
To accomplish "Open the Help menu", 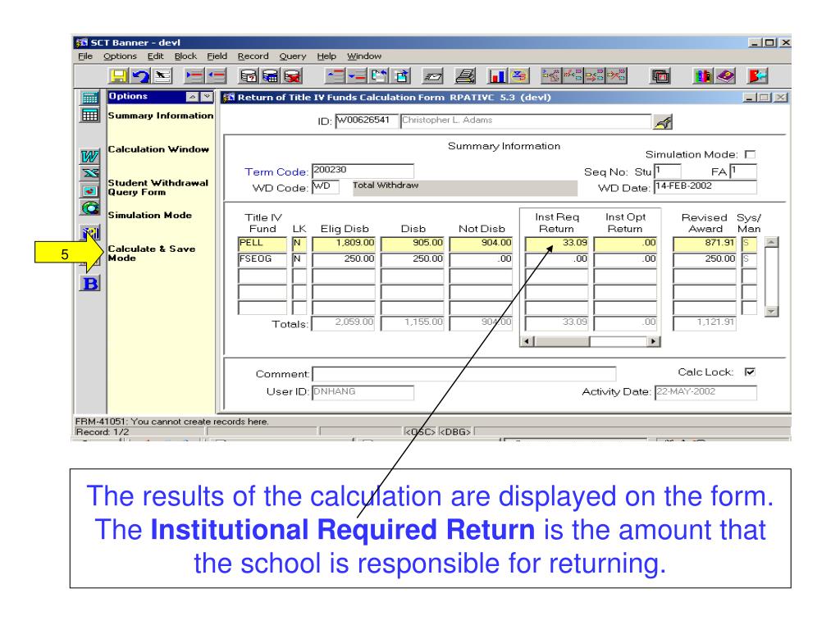I will (326, 57).
